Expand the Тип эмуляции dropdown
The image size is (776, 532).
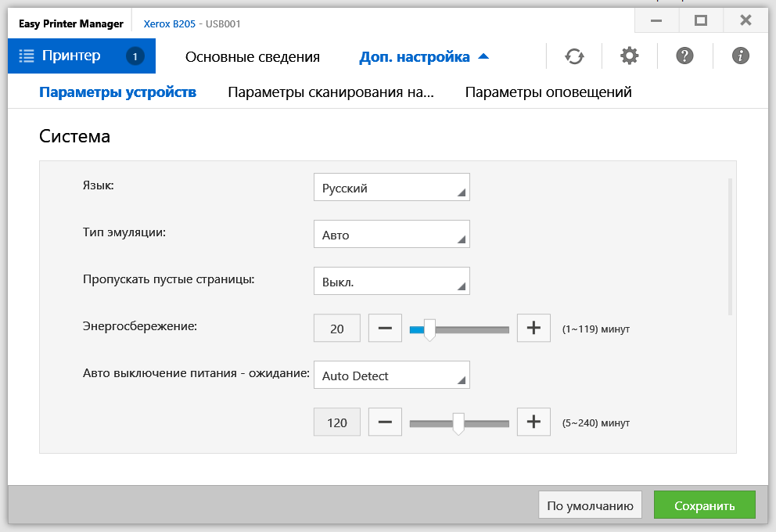click(391, 235)
